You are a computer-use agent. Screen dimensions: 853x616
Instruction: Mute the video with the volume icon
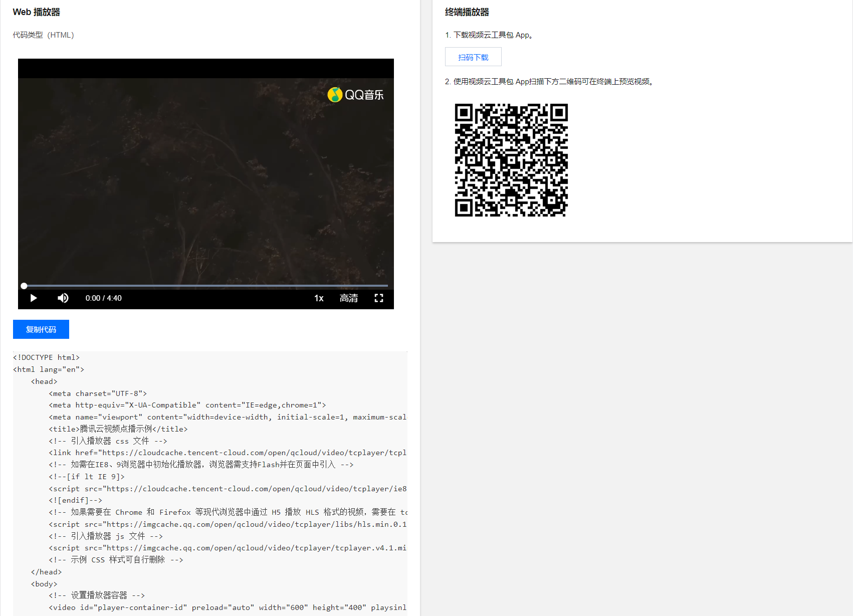click(x=63, y=298)
